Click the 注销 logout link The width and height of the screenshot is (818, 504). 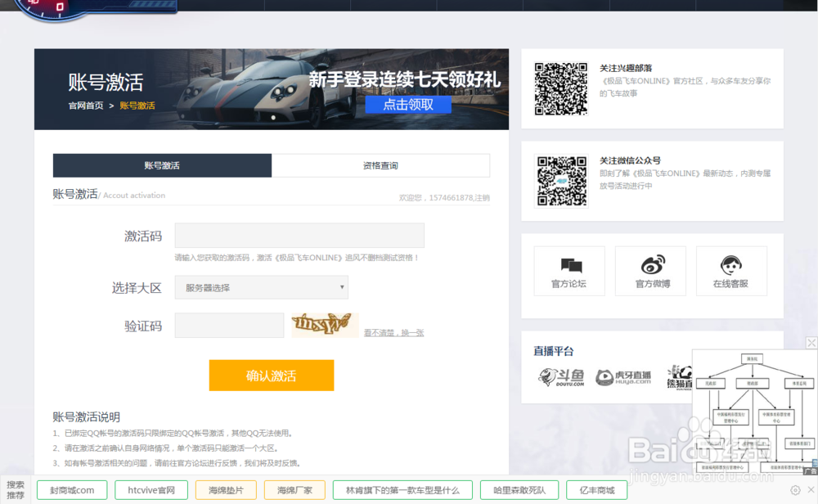483,198
